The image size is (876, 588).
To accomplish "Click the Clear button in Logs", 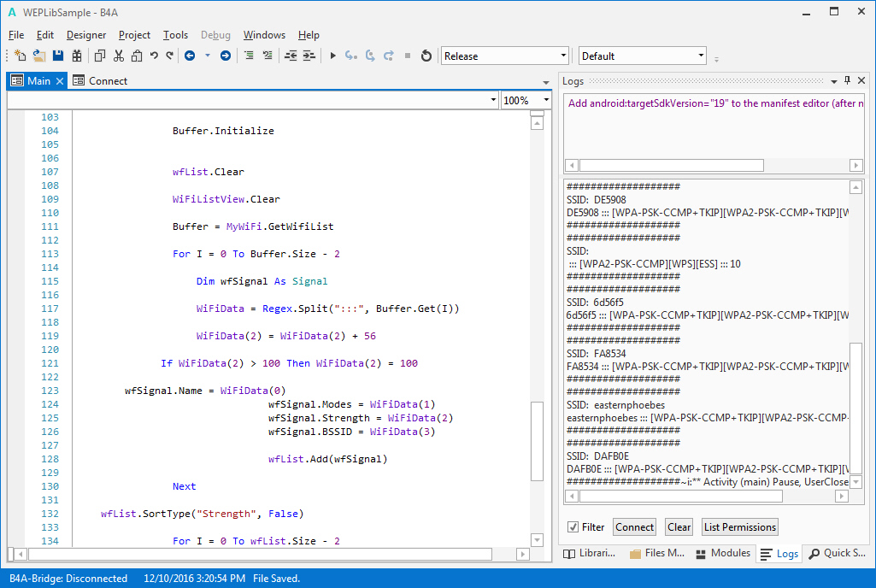I will tap(679, 527).
